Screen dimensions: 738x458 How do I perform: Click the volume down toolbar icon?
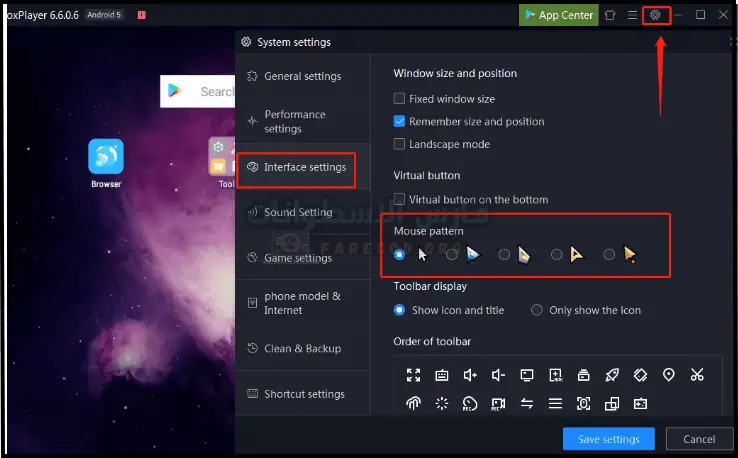click(498, 376)
